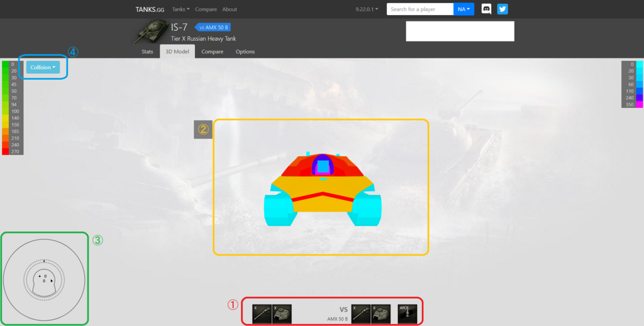Focus the 'Search for a player' field

click(x=420, y=9)
